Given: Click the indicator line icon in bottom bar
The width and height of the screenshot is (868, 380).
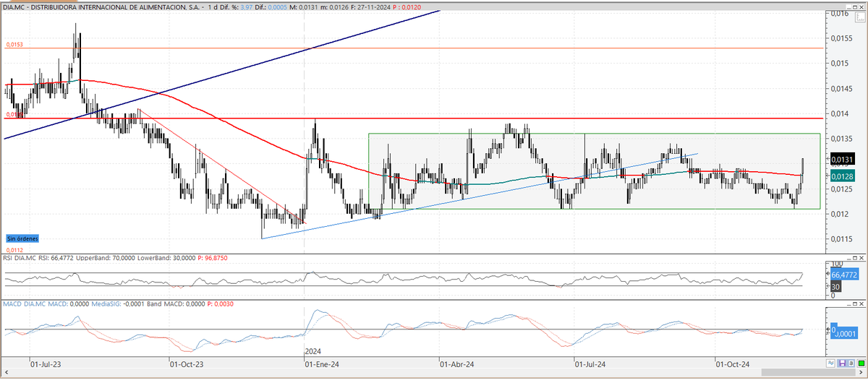Looking at the screenshot, I should coord(831,363).
